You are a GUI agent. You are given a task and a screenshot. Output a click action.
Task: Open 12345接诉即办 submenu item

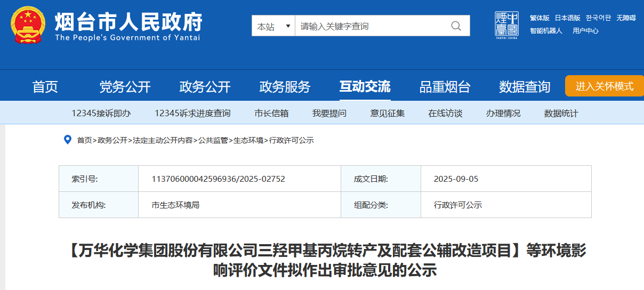[101, 113]
